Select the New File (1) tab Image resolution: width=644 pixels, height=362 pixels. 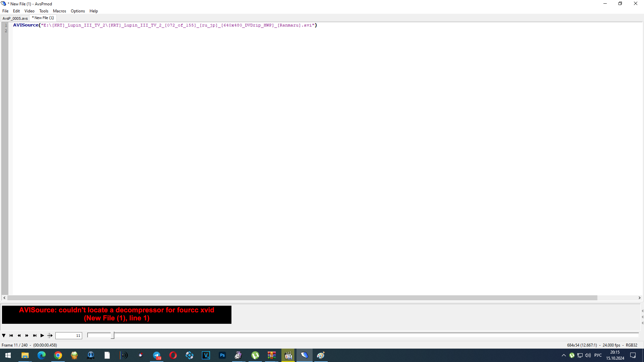click(x=43, y=18)
